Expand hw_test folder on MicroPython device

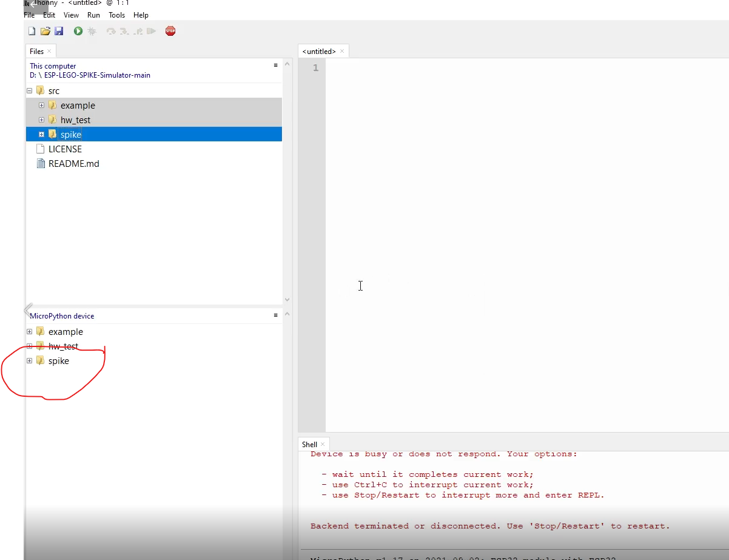click(29, 346)
